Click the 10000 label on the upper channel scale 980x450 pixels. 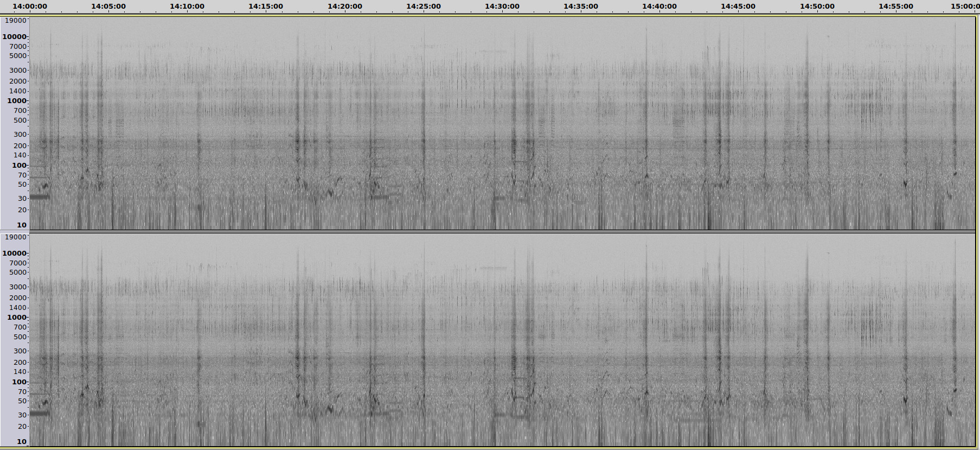click(15, 37)
